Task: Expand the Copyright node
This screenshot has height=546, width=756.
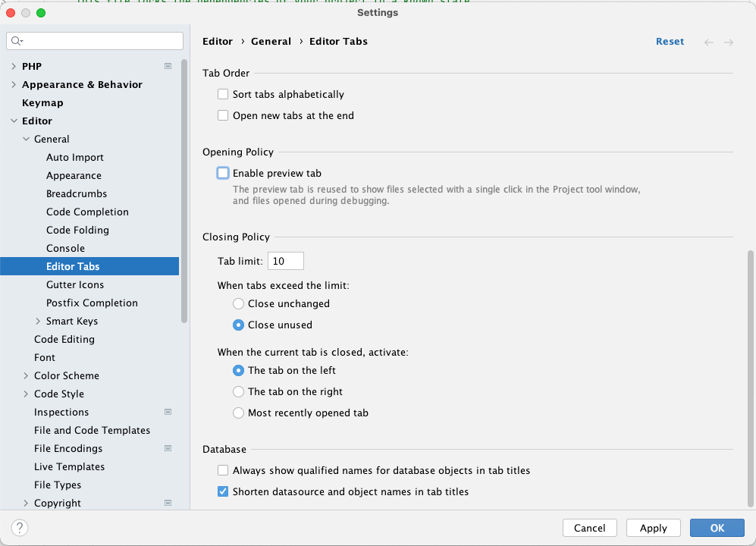Action: pos(26,503)
